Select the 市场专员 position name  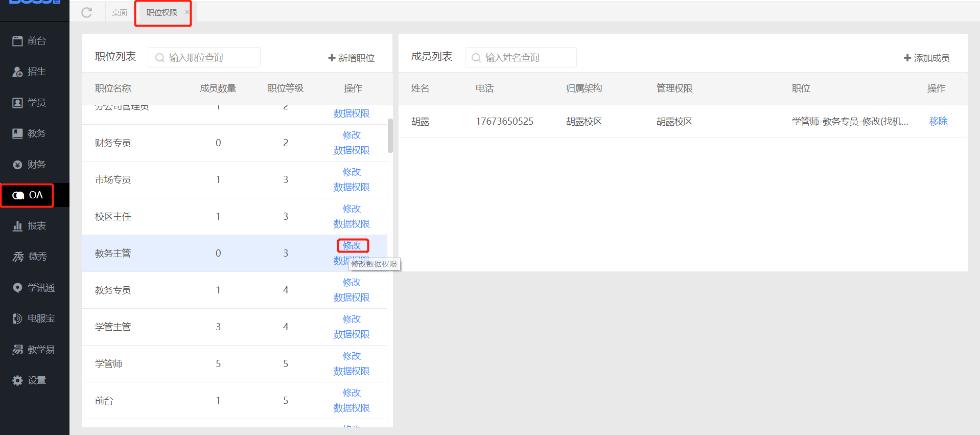pos(113,180)
